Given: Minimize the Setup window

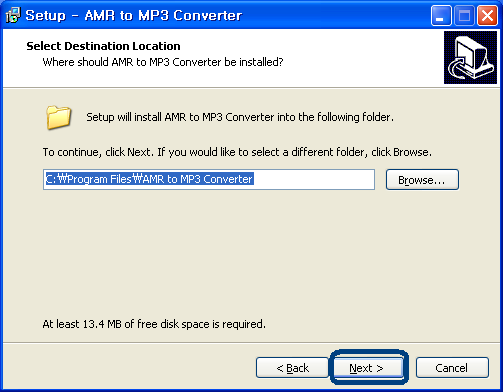Looking at the screenshot, I should tap(441, 15).
